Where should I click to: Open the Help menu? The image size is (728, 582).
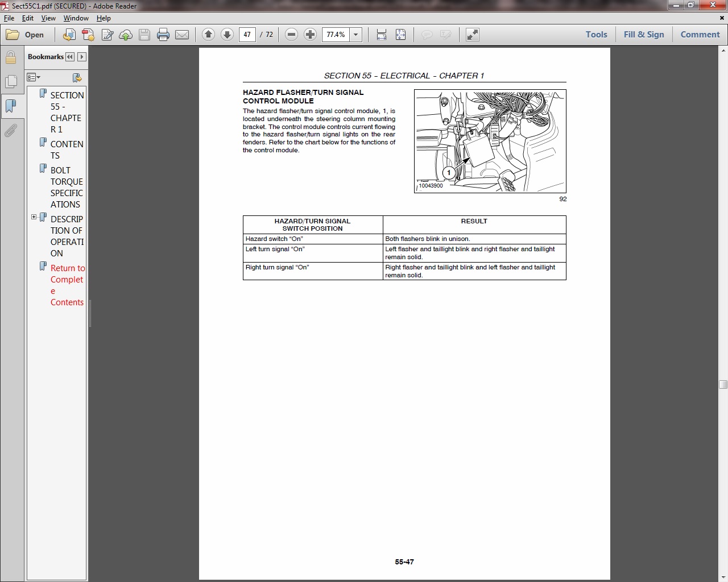click(x=104, y=18)
